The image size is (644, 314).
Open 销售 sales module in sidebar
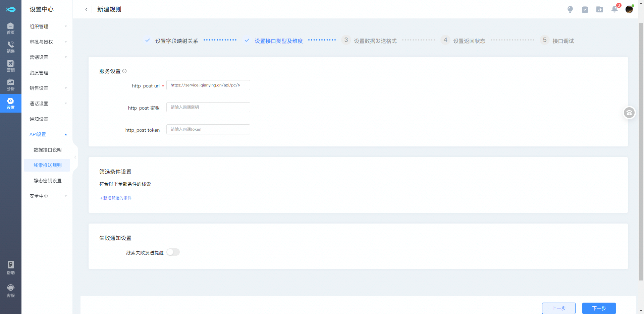11,47
